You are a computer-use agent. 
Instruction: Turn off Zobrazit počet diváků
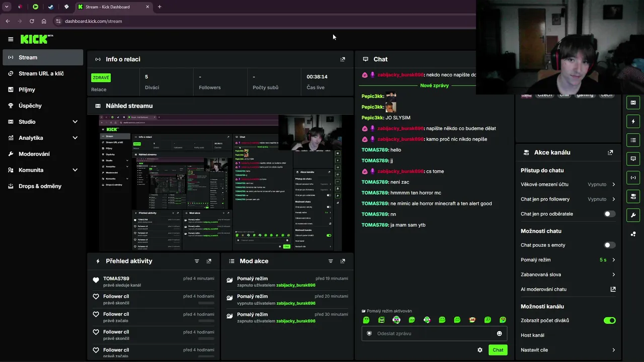tap(609, 320)
